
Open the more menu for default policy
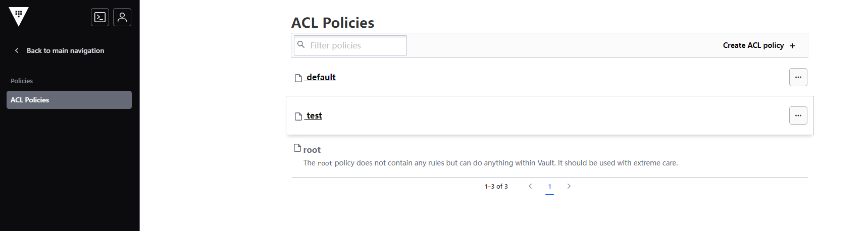tap(798, 77)
